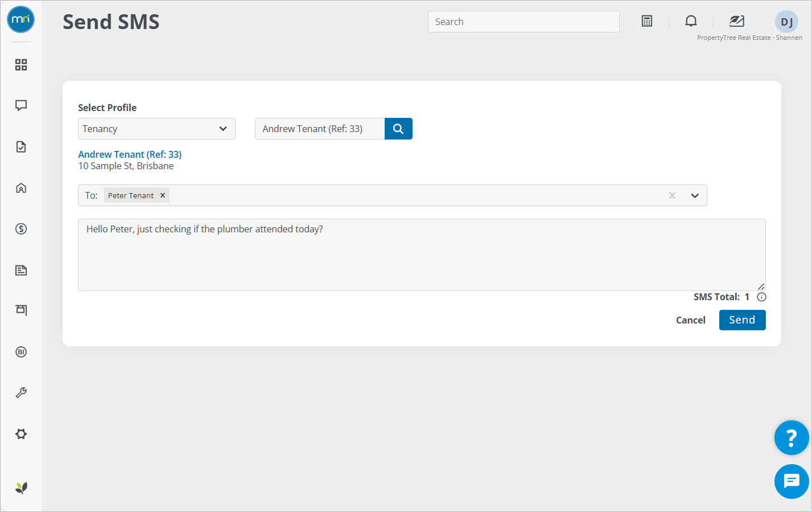Click the Send SMS page heading
812x512 pixels.
[111, 22]
